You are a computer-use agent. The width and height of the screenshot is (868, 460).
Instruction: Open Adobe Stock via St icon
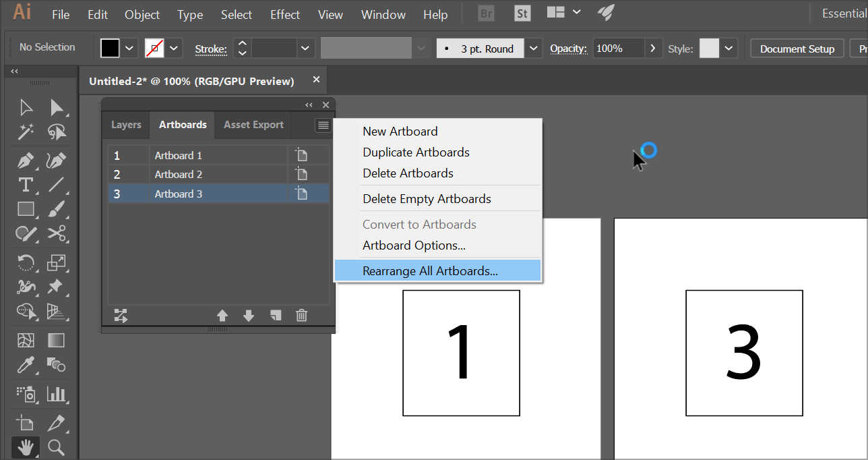tap(522, 13)
